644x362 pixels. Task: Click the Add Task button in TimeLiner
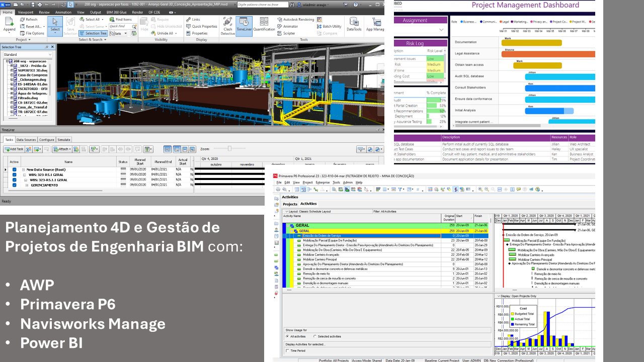click(13, 149)
